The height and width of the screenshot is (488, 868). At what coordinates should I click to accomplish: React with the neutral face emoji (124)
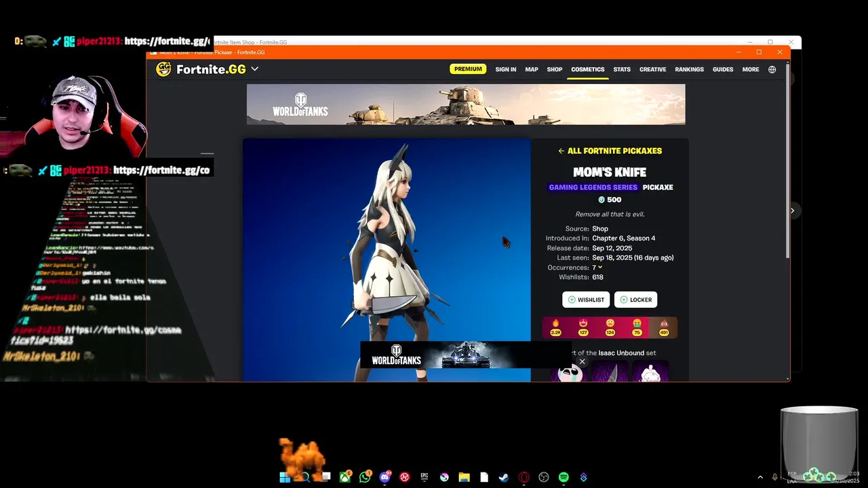610,327
